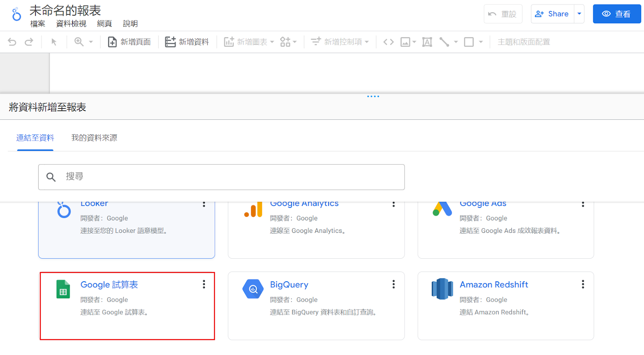This screenshot has width=644, height=355.
Task: Click the 將資料新增至報表 panel heading
Action: [x=47, y=107]
